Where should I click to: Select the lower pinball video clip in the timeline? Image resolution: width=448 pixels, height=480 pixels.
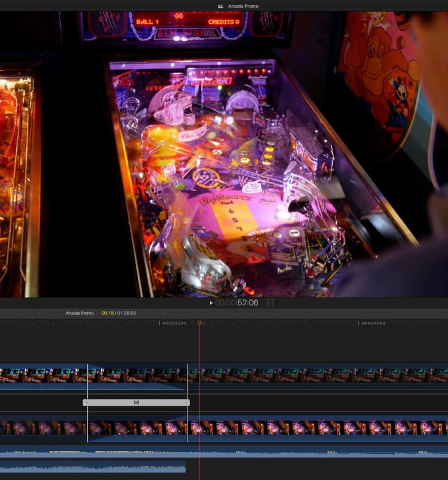click(x=288, y=428)
